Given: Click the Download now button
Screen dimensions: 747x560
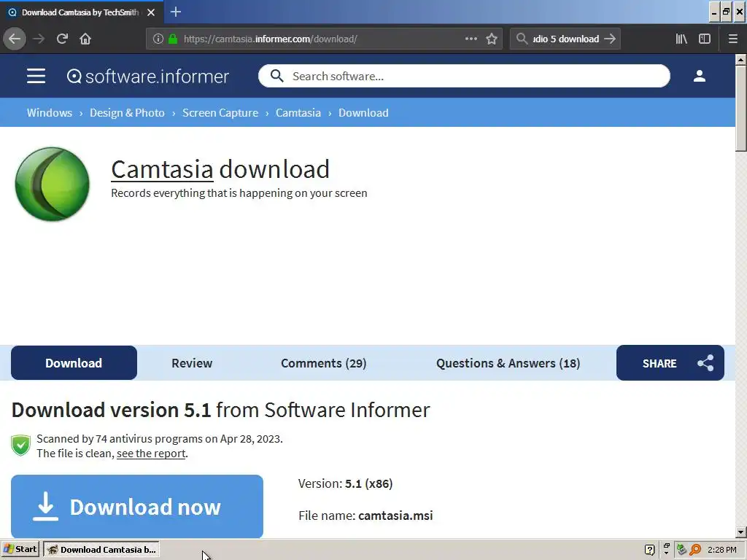Looking at the screenshot, I should pyautogui.click(x=137, y=506).
